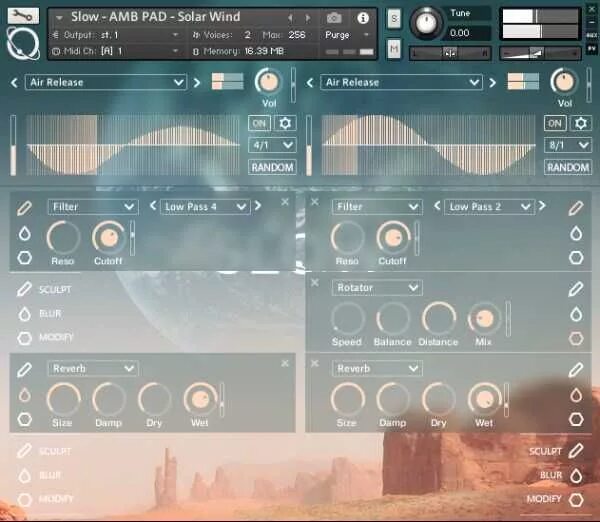Toggle left layer modulation ON button
600x522 pixels.
click(259, 123)
